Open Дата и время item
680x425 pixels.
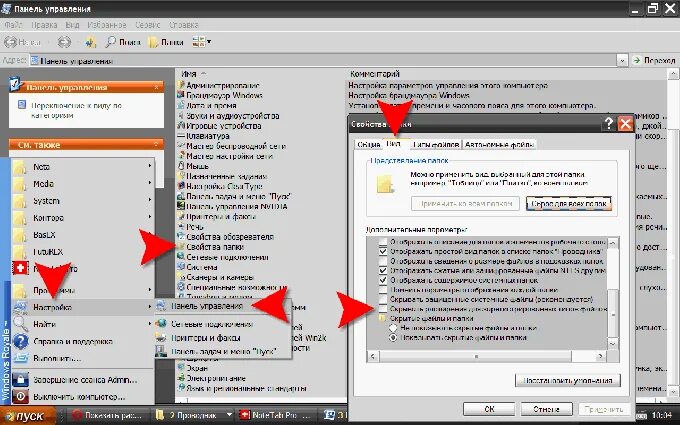click(211, 105)
